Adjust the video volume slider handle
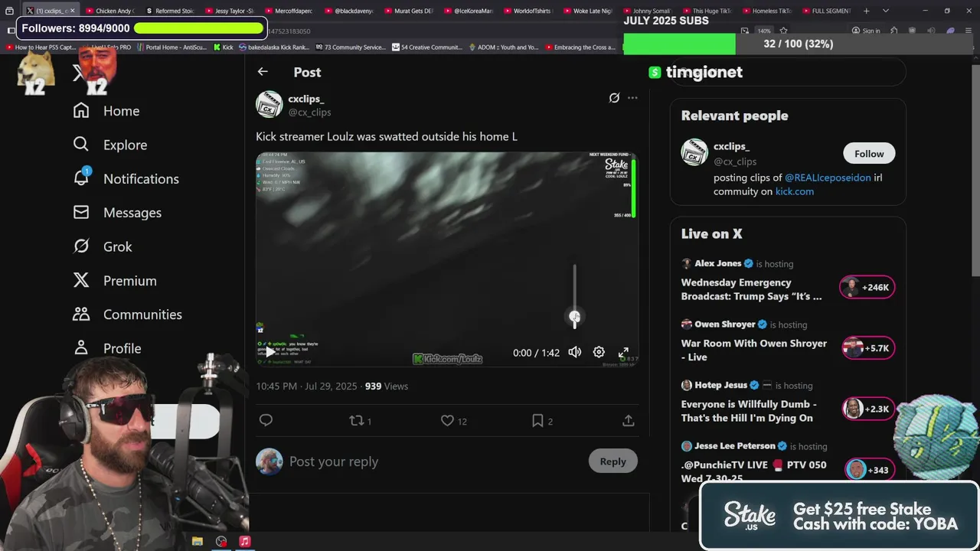The image size is (980, 551). tap(574, 316)
